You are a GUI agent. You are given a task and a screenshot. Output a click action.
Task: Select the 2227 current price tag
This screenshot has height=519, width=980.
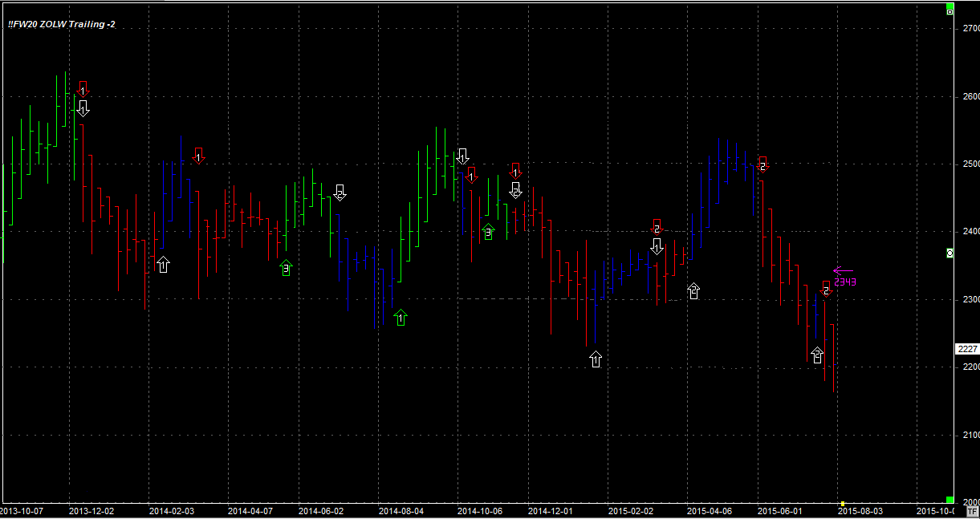pos(967,349)
